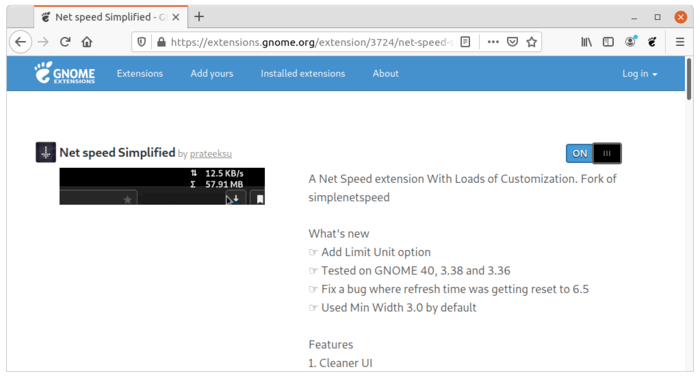The image size is (700, 378).
Task: Close the Net speed Simplified tab
Action: pos(176,17)
